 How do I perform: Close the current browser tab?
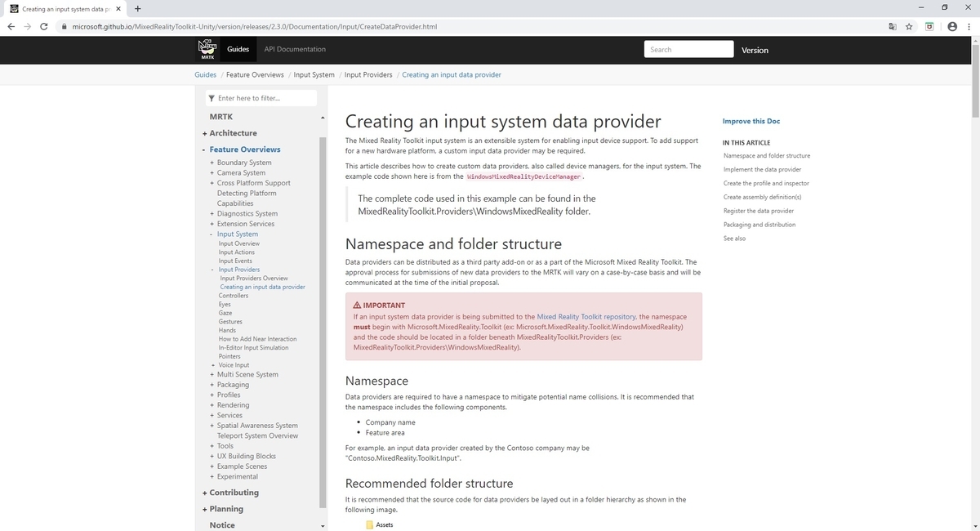pyautogui.click(x=118, y=9)
